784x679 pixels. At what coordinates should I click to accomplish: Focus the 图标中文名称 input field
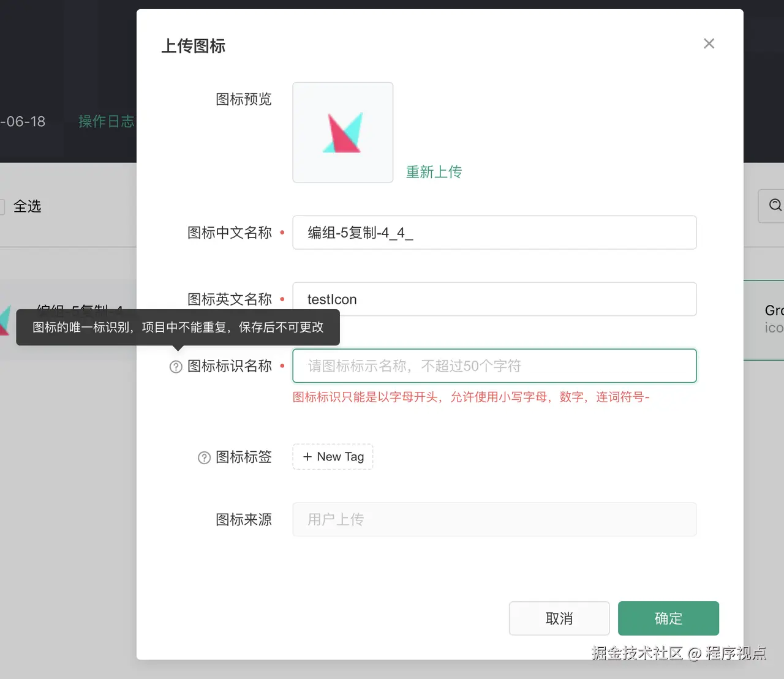pos(494,233)
